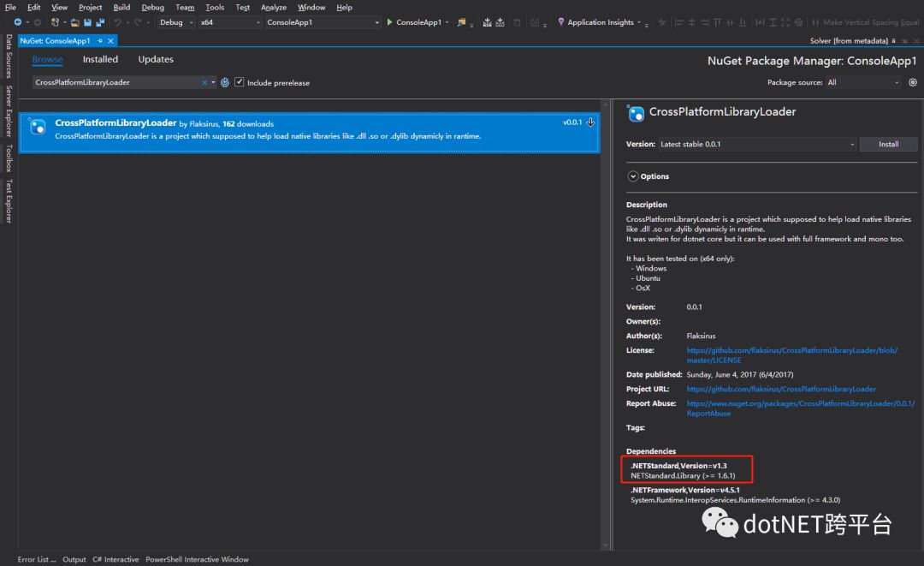The height and width of the screenshot is (566, 924).
Task: Open the Tools menu
Action: 215,7
